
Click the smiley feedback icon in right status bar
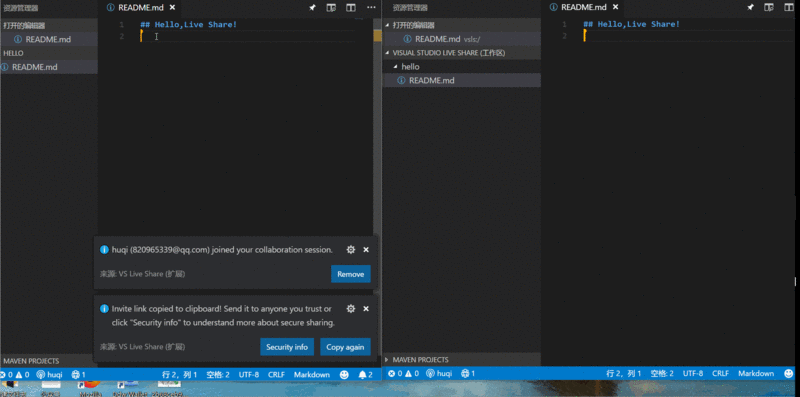click(789, 374)
